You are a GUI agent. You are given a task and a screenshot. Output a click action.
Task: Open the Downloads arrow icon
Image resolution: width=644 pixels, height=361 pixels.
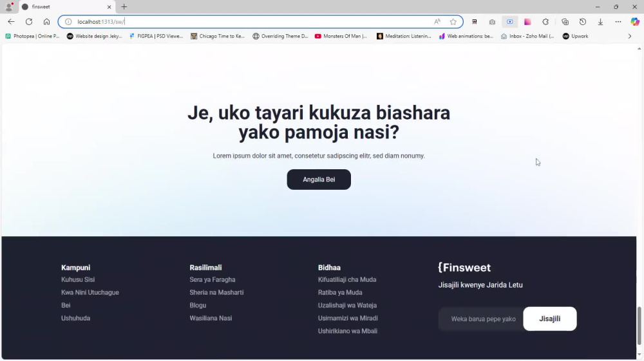coord(600,22)
